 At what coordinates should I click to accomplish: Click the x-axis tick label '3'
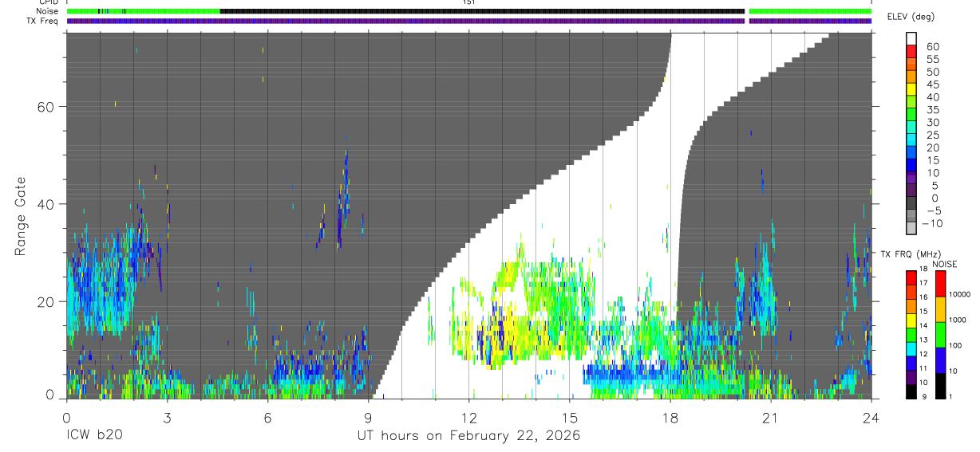pos(167,417)
